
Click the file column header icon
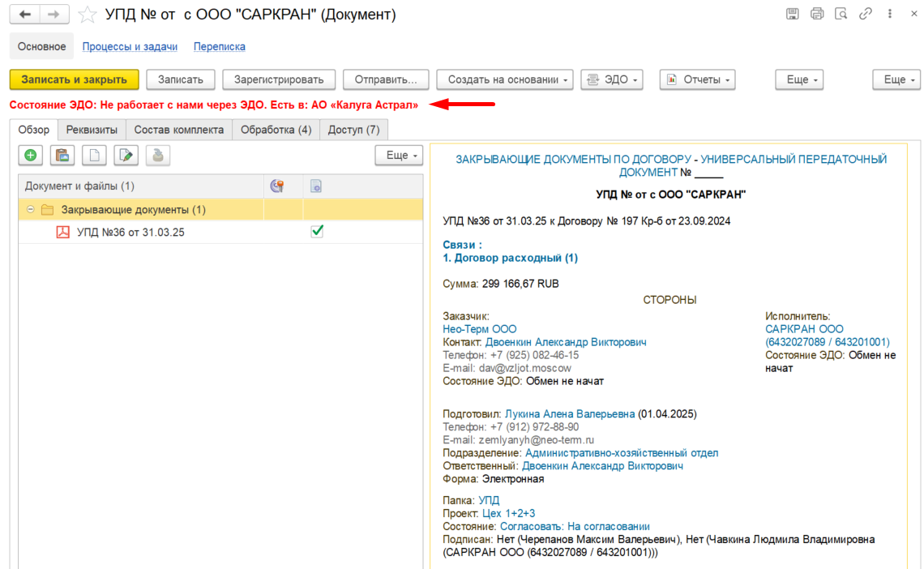point(316,186)
